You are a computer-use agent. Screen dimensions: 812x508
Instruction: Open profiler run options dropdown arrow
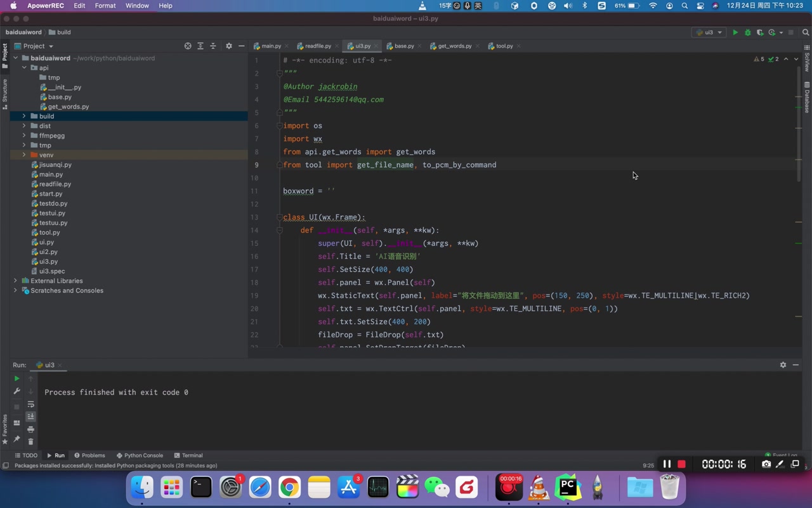(781, 32)
